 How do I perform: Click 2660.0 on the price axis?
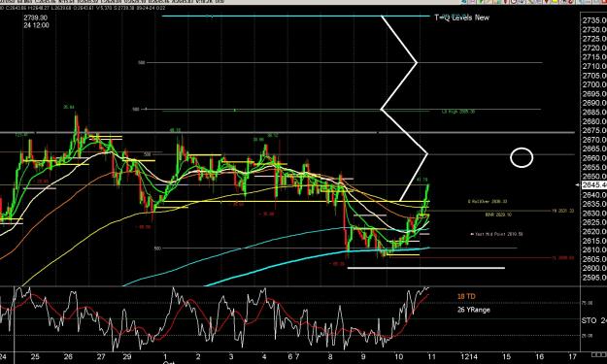click(594, 158)
